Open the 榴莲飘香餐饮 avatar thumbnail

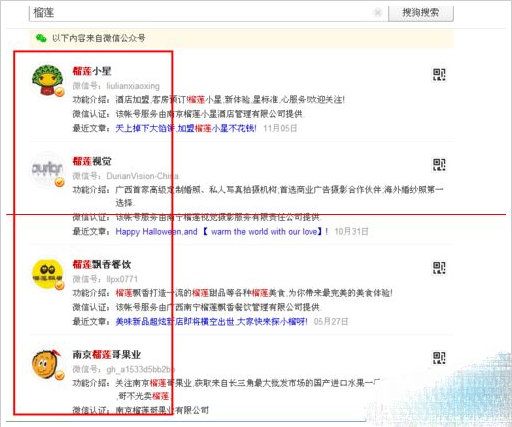[x=48, y=274]
